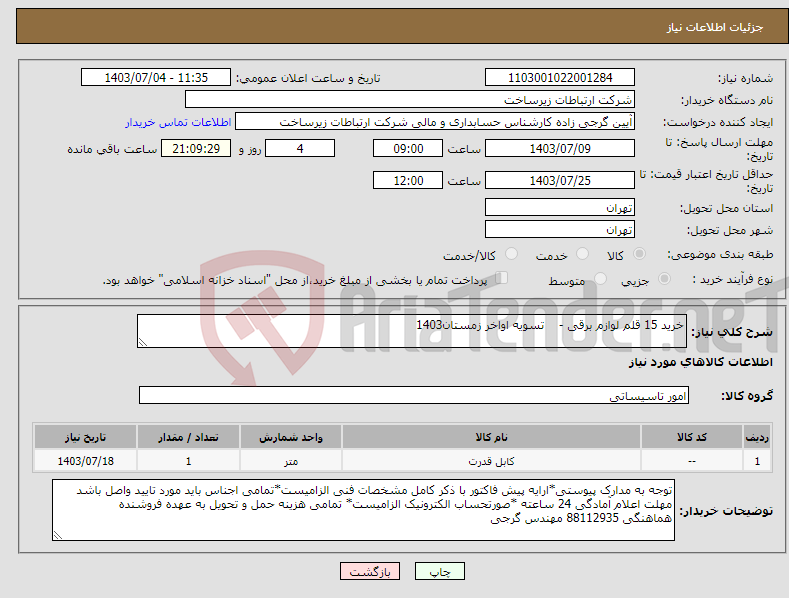Click the need date cell 1403/07/18
789x598 pixels.
coord(86,461)
